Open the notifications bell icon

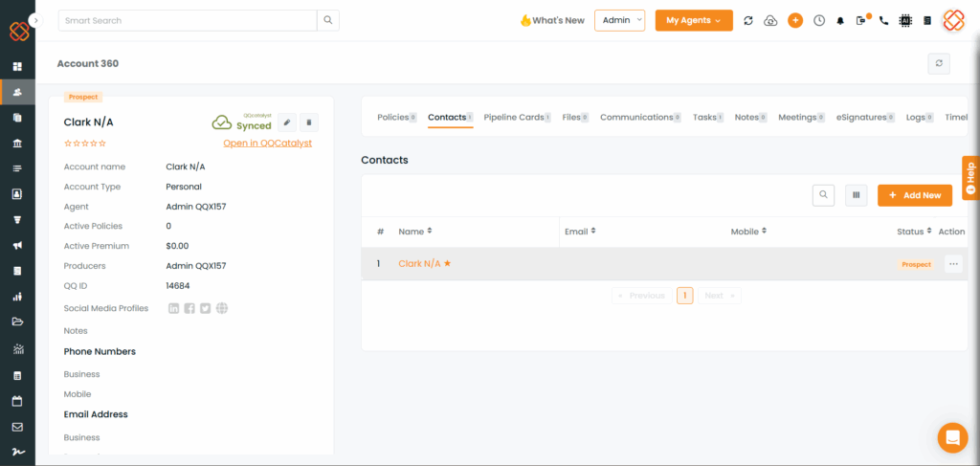[x=840, y=20]
